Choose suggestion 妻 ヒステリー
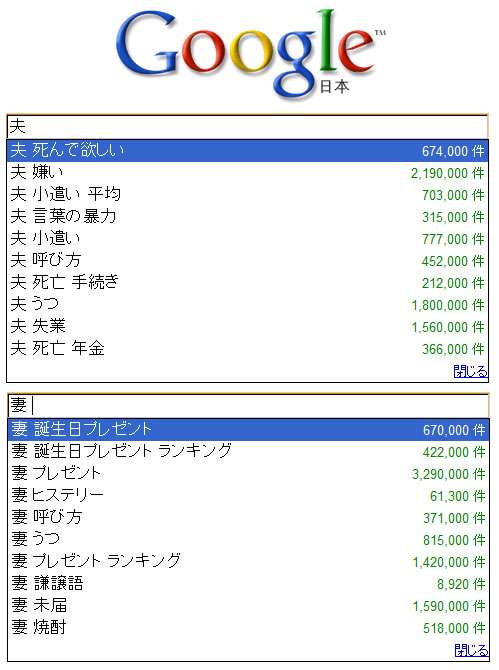The width and height of the screenshot is (499, 670). (x=248, y=496)
